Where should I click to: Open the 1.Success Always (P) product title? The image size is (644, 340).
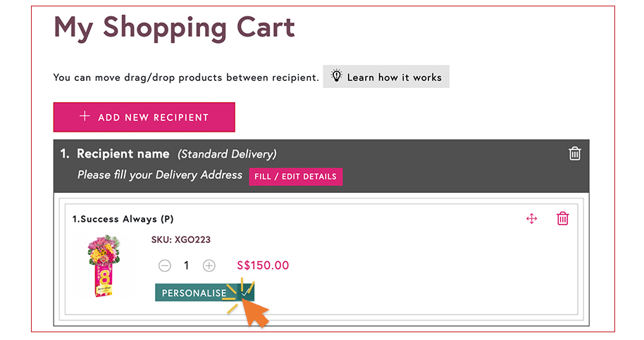click(123, 219)
